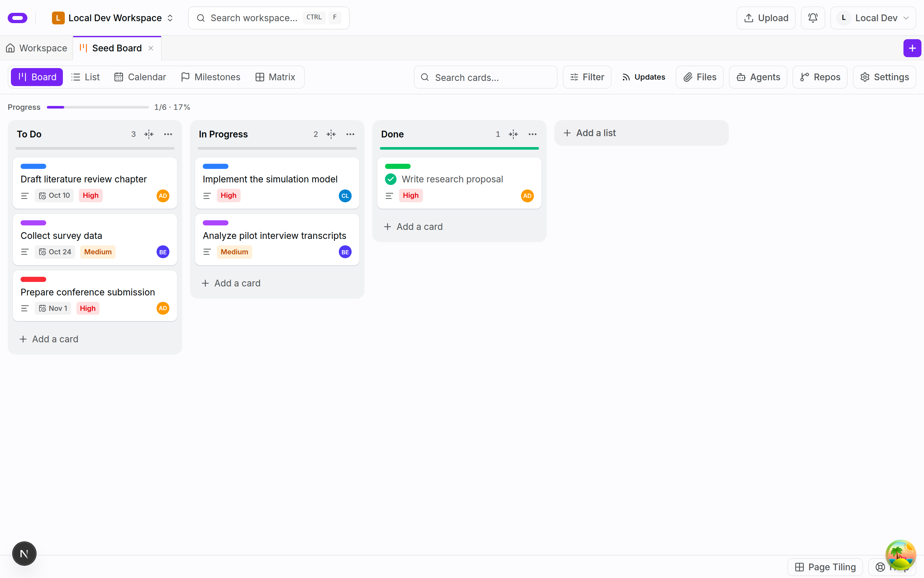Open the Local Dev Workspace switcher

[113, 18]
